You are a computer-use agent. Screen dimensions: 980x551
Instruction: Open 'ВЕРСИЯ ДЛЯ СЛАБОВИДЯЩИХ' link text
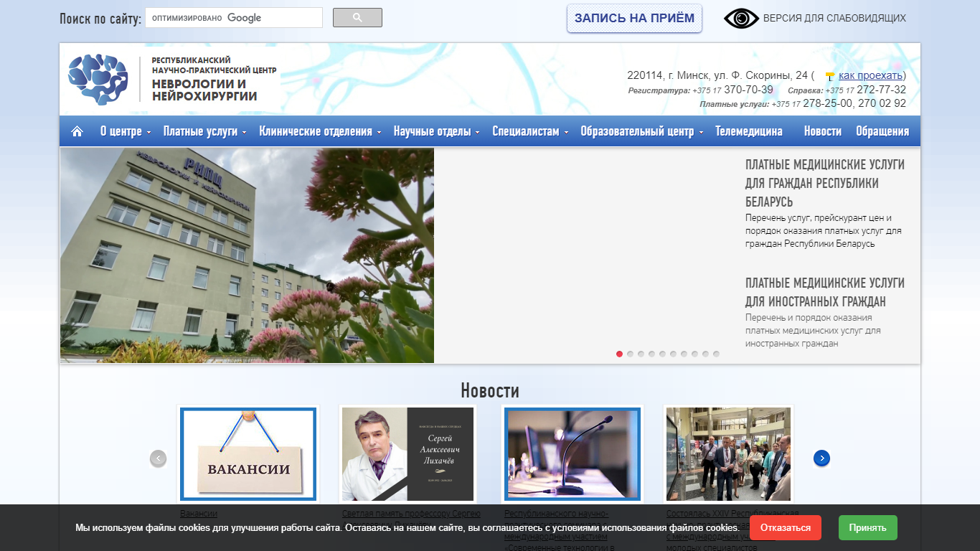click(x=834, y=19)
